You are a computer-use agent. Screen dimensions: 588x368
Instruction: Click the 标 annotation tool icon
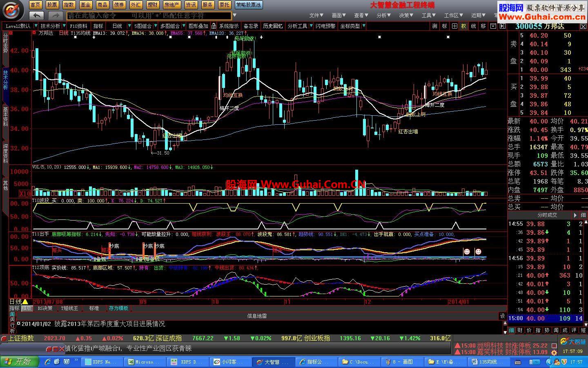pos(445,26)
